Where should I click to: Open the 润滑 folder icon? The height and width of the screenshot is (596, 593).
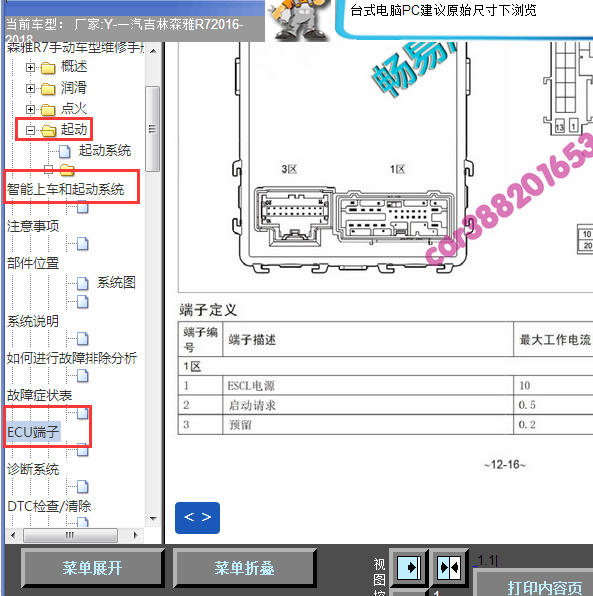pos(48,89)
